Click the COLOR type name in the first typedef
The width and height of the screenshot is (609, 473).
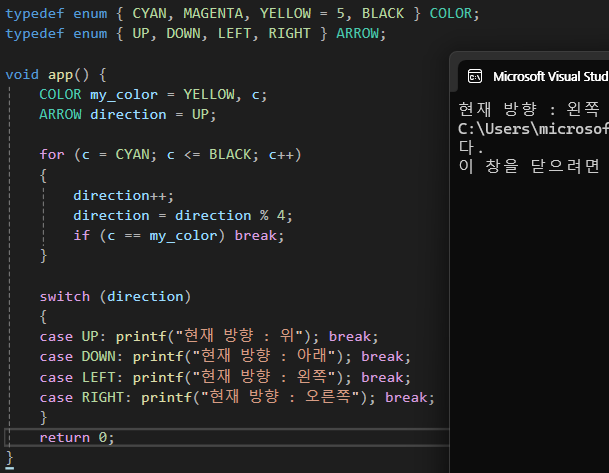coord(451,14)
